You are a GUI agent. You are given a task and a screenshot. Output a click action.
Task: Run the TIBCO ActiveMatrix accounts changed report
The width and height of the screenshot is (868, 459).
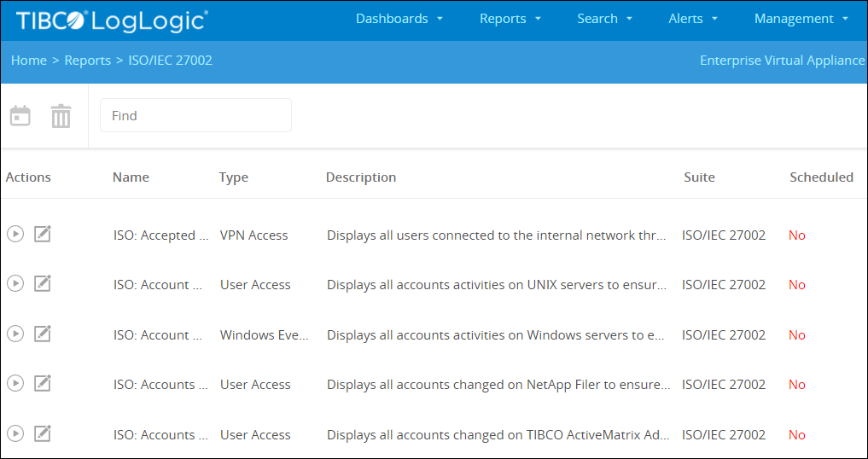[15, 433]
